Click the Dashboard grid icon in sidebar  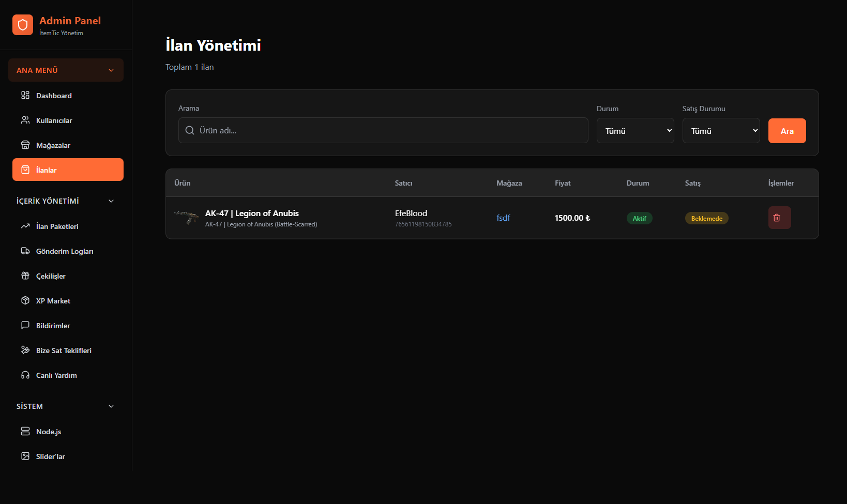(25, 96)
